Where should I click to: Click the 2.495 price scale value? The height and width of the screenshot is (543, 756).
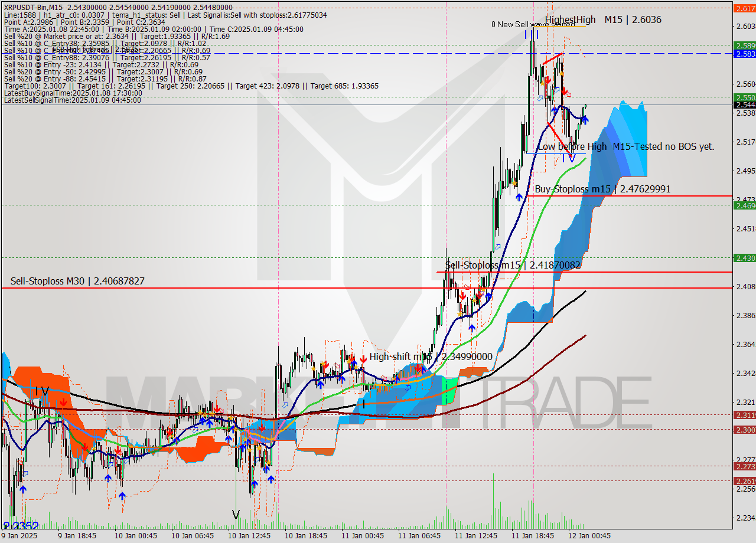pyautogui.click(x=745, y=171)
